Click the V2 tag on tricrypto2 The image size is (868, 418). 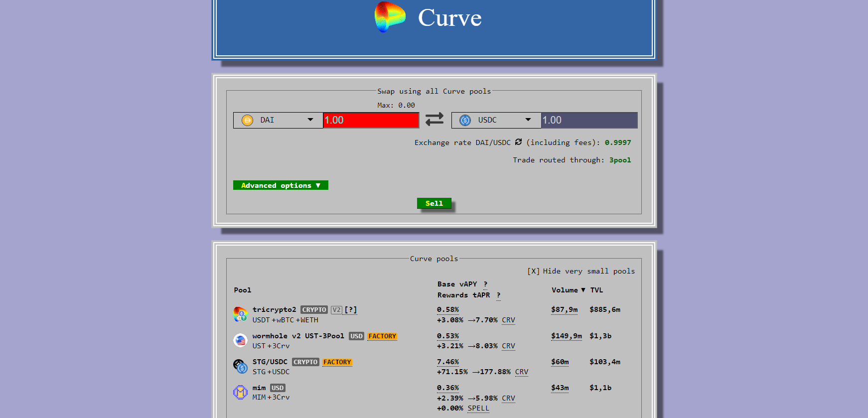click(336, 309)
